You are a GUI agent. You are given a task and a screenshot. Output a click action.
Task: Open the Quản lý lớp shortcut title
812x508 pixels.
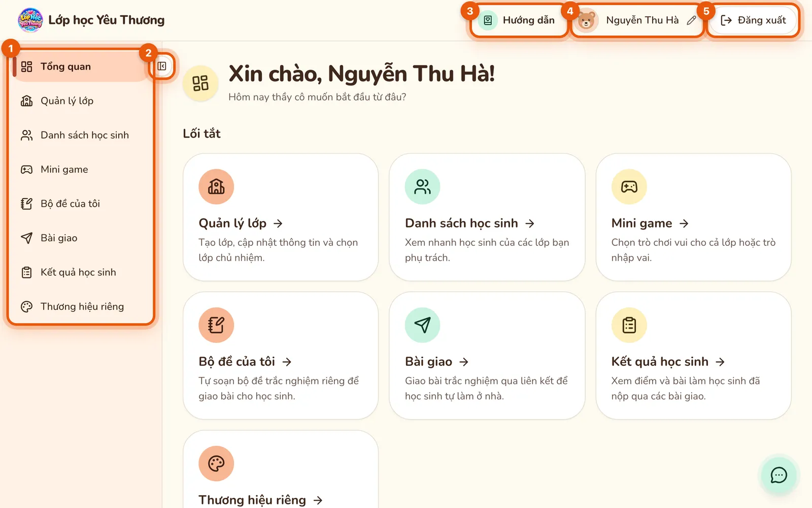click(241, 224)
